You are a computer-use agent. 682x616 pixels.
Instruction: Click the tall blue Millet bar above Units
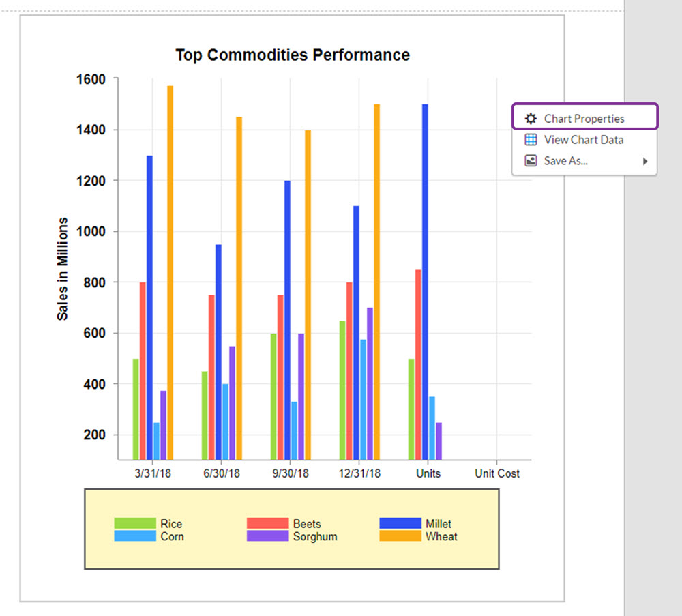425,280
